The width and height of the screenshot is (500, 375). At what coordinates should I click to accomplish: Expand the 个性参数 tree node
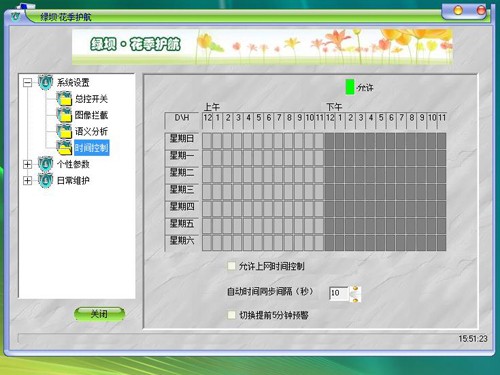tap(28, 164)
